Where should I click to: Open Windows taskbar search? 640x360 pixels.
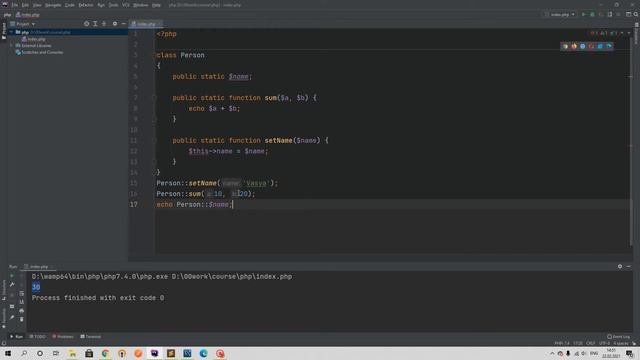click(24, 353)
